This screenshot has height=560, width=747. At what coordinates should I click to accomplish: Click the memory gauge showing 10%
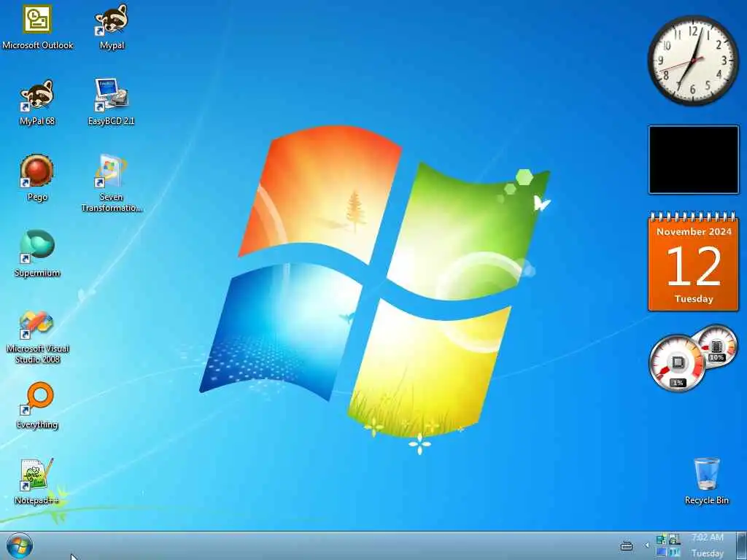[x=716, y=346]
